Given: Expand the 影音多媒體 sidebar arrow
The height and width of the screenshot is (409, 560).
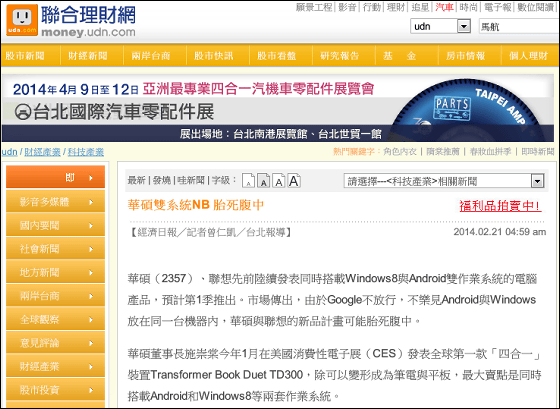Looking at the screenshot, I should (91, 202).
